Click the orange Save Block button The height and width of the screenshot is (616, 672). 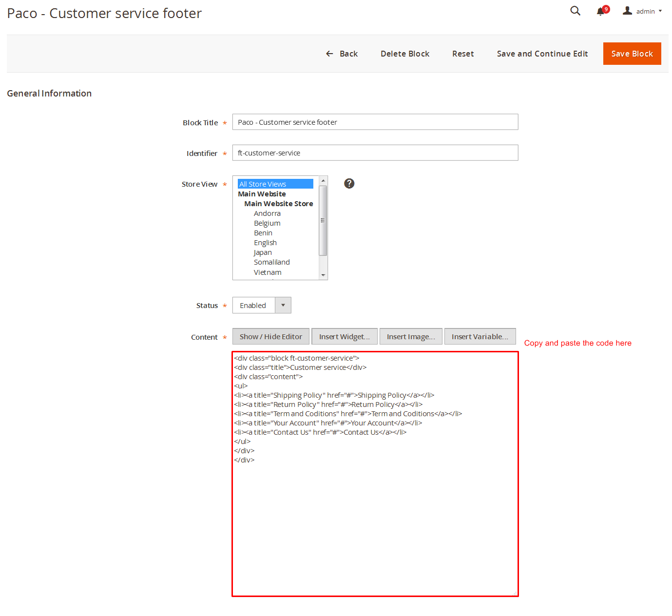tap(632, 54)
